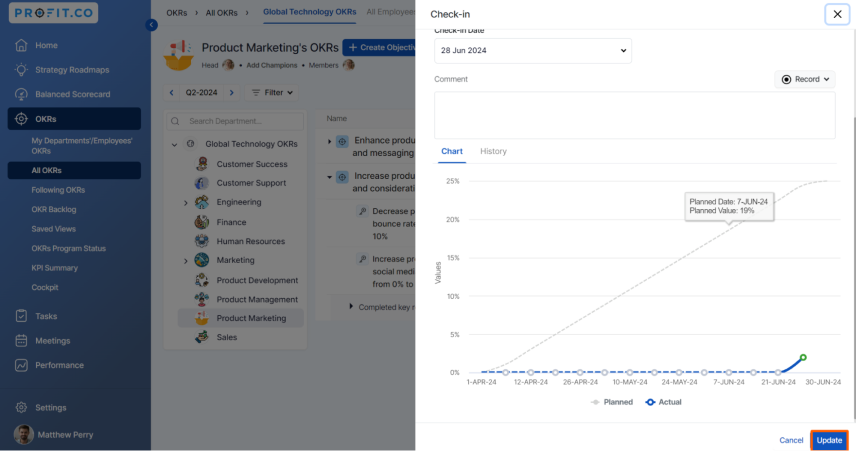Viewport: 856px width, 451px height.
Task: Click Matthew Perry's avatar photo
Action: click(23, 435)
